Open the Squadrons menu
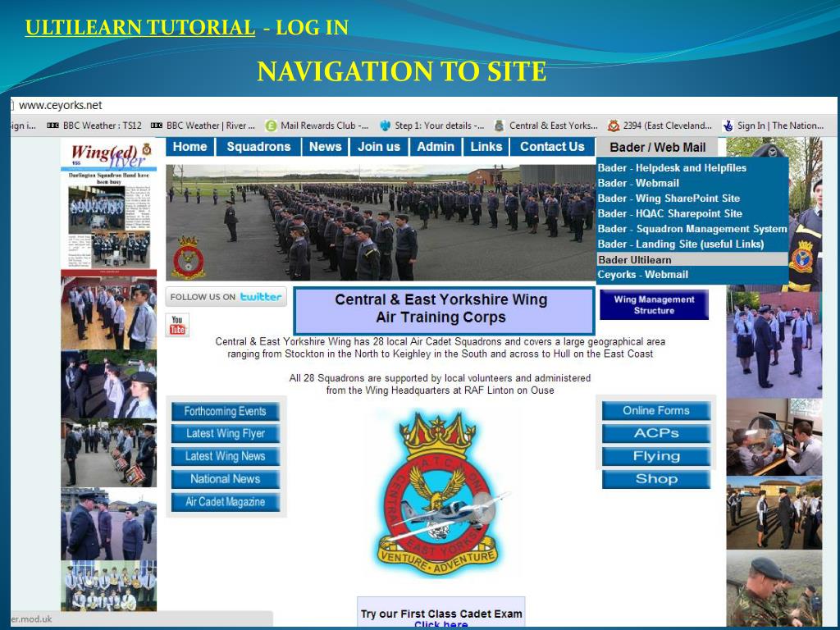This screenshot has height=630, width=840. 258,147
